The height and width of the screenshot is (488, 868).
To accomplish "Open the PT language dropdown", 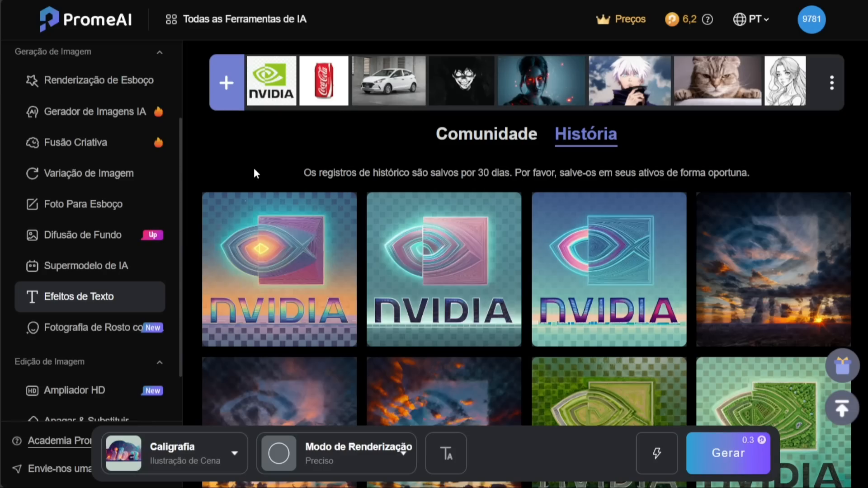I will [x=759, y=19].
